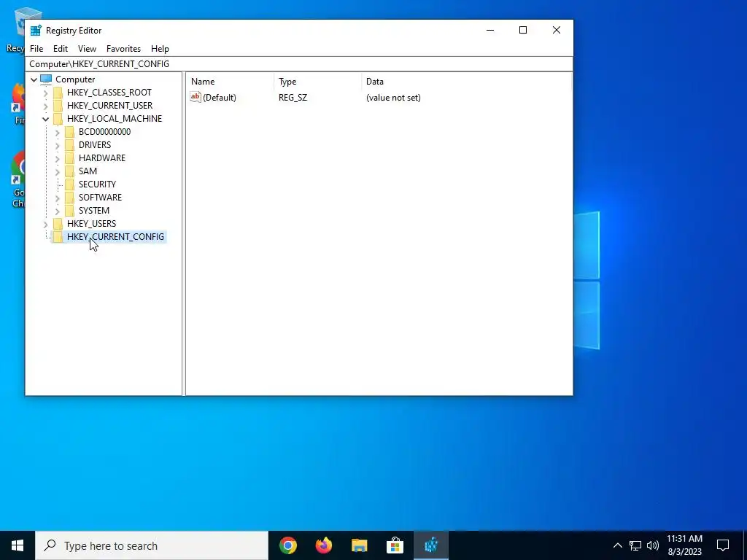Click the HARDWARE folder icon
The width and height of the screenshot is (747, 560).
[x=69, y=158]
